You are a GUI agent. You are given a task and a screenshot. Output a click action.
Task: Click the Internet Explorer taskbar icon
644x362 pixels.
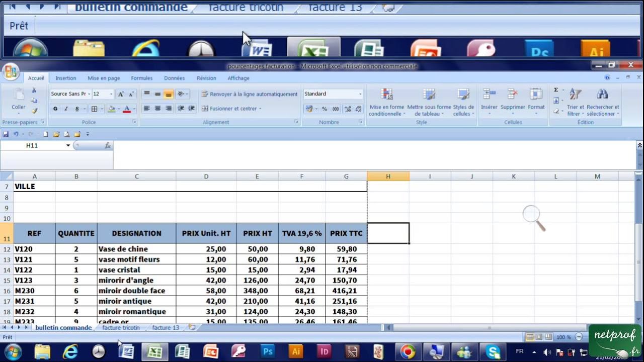click(x=70, y=351)
